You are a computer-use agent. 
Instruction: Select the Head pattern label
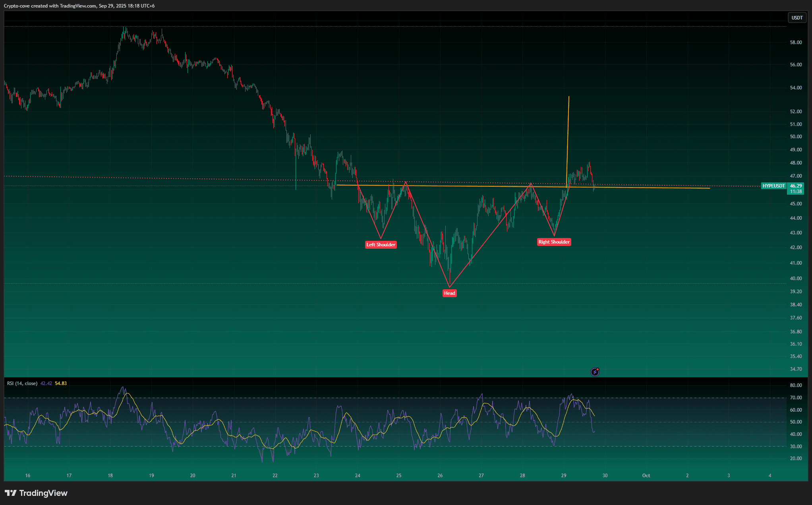point(449,293)
